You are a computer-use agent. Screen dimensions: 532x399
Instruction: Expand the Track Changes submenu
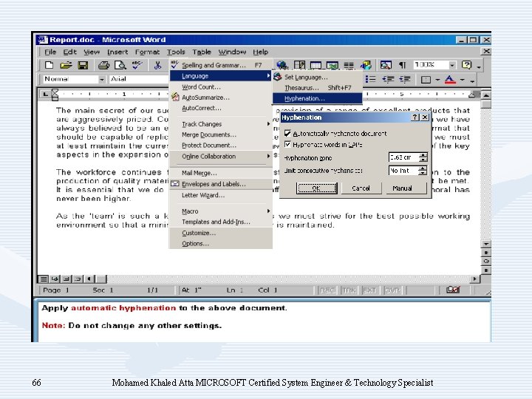(221, 124)
